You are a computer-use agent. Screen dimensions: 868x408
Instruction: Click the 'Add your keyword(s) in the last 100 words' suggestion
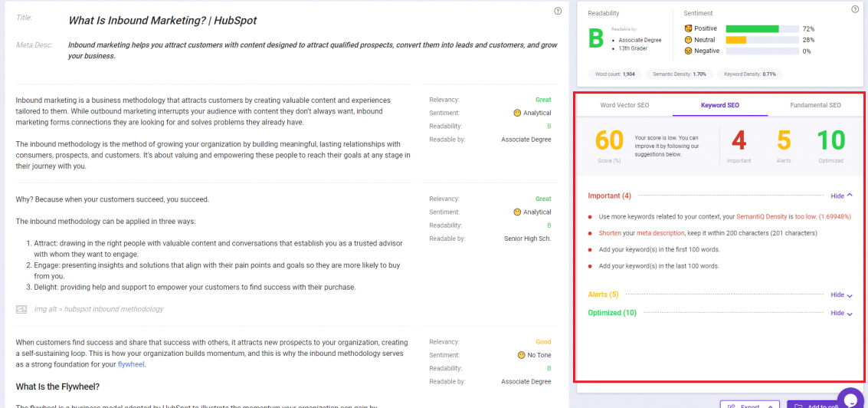tap(659, 266)
